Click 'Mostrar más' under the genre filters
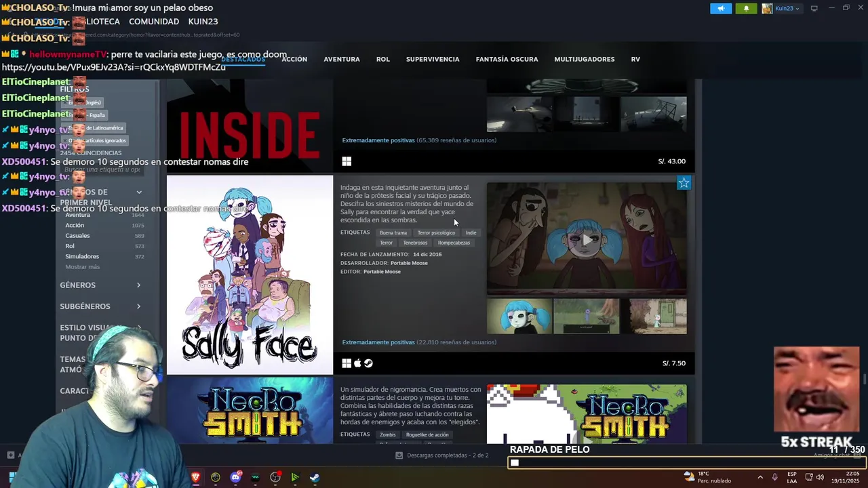The image size is (868, 488). [82, 267]
